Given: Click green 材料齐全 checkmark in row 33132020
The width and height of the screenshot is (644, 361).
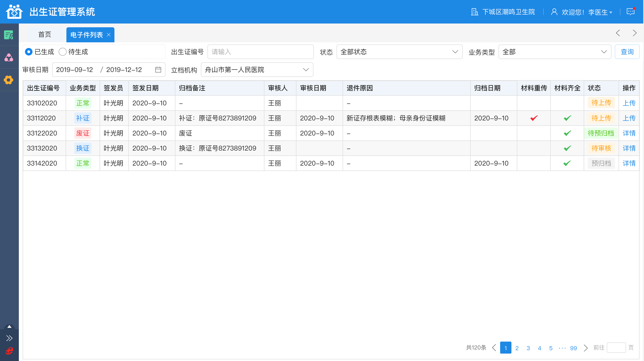Looking at the screenshot, I should coord(567,148).
